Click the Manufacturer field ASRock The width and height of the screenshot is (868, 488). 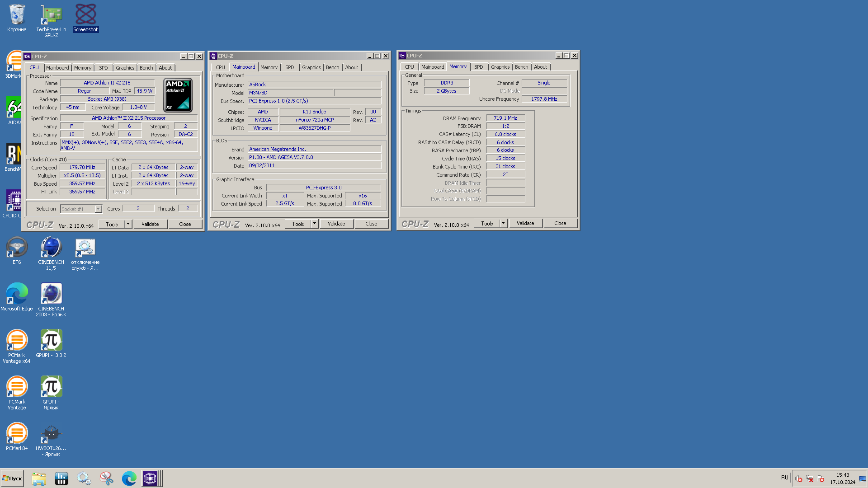click(314, 84)
